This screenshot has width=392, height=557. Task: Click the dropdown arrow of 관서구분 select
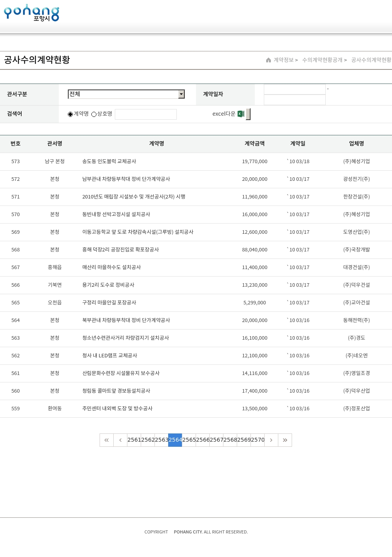point(181,94)
